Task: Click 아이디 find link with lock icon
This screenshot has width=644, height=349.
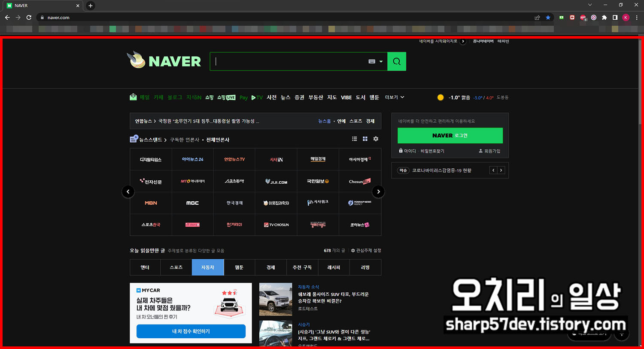Action: pos(407,151)
